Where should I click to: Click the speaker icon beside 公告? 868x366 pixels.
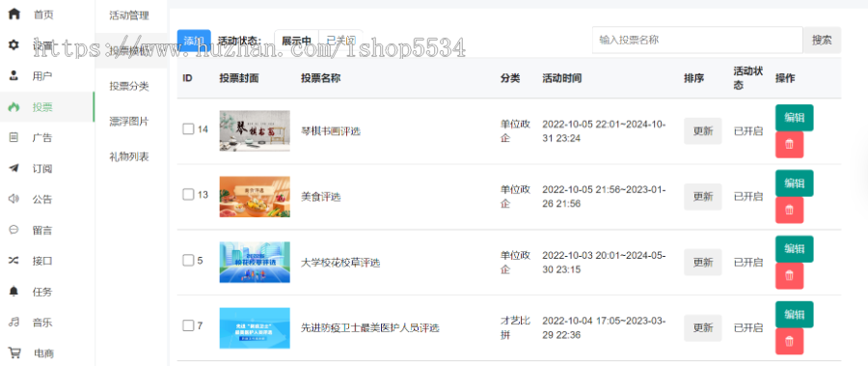(x=14, y=199)
